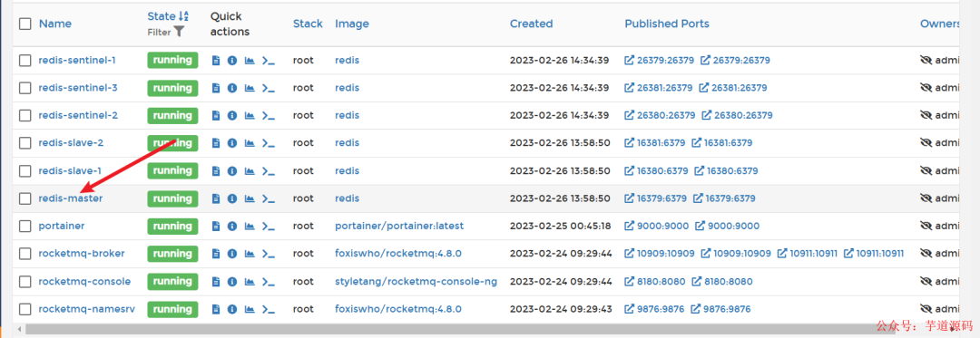Tick the redis-master row checkbox

point(24,198)
